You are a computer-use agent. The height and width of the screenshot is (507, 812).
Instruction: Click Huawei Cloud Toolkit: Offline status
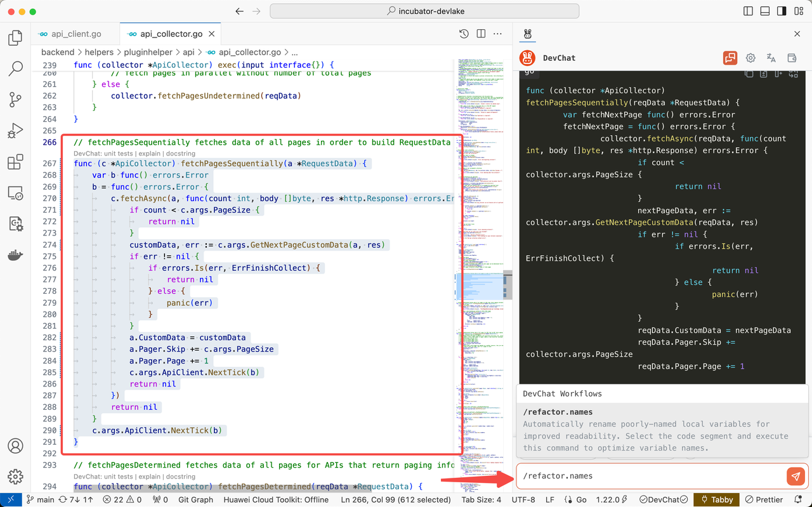(x=276, y=499)
